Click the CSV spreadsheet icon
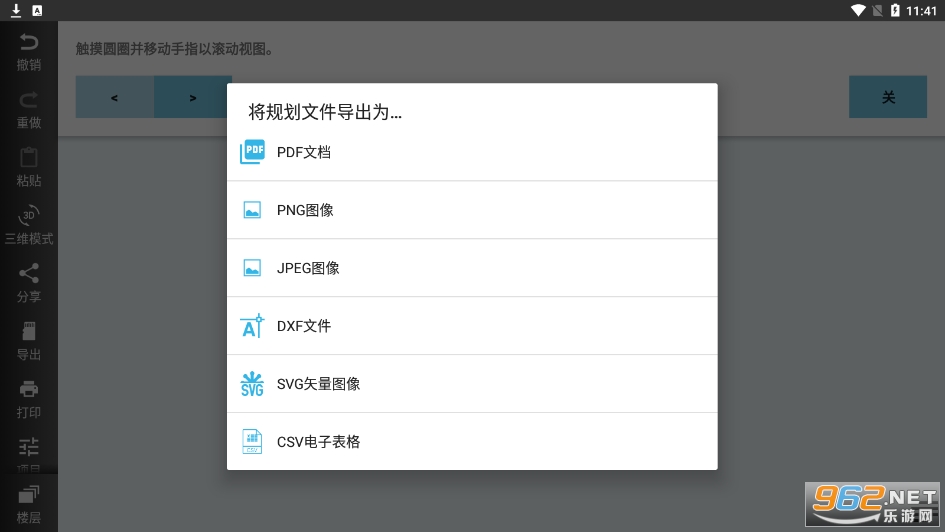The image size is (945, 532). click(252, 442)
